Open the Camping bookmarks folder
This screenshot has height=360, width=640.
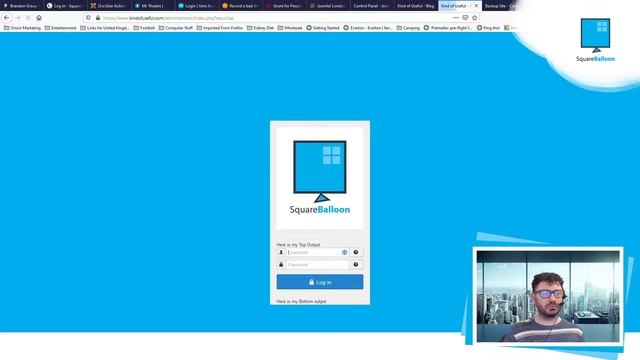(408, 28)
